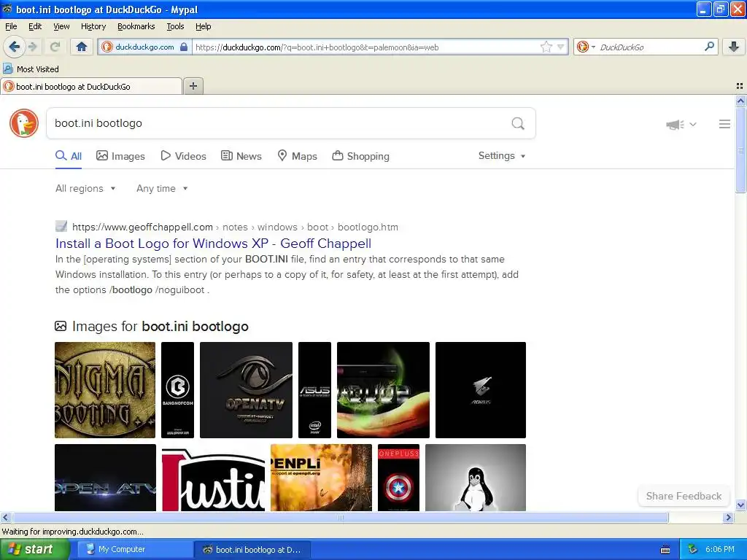Open the search engine selector dropdown
The height and width of the screenshot is (560, 747).
tap(586, 47)
